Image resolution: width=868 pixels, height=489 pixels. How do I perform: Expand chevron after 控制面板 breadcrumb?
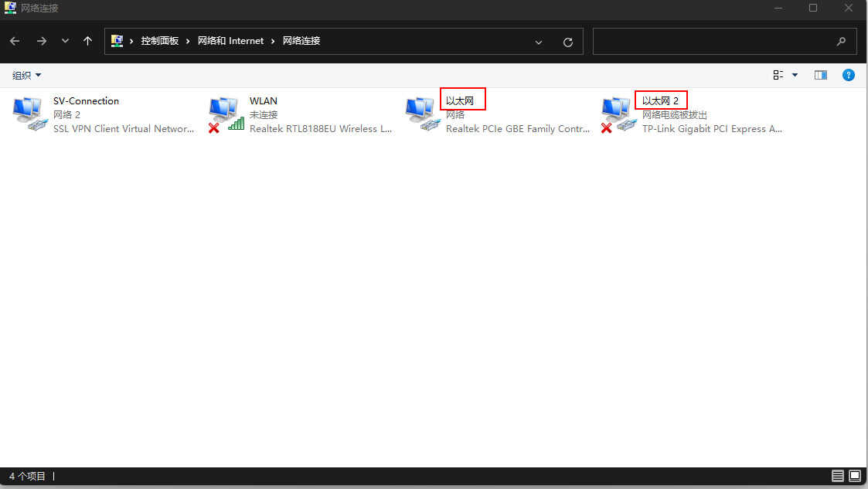[189, 42]
